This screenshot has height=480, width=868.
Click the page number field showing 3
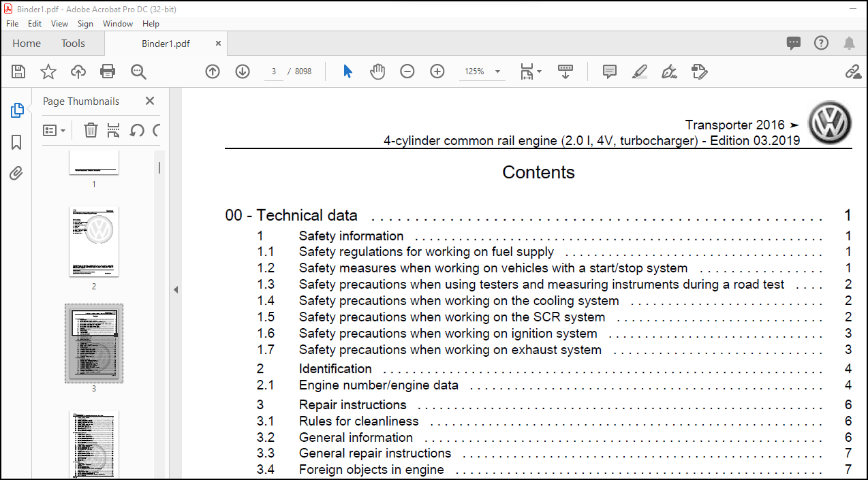coord(273,71)
